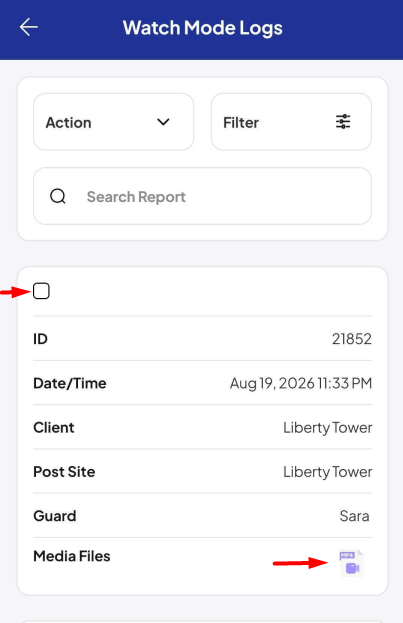Screen dimensions: 403x623
Task: Click the Watch Mode Logs title
Action: (203, 28)
